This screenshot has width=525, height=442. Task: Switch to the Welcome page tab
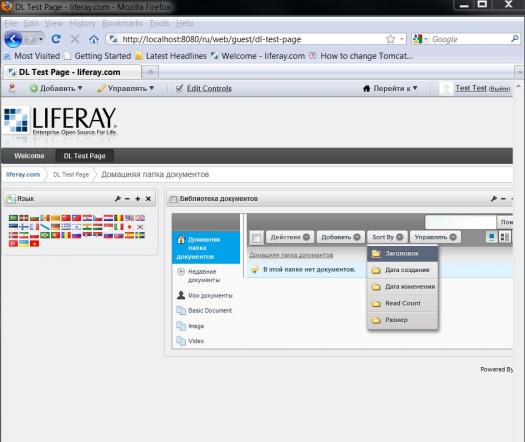[29, 156]
